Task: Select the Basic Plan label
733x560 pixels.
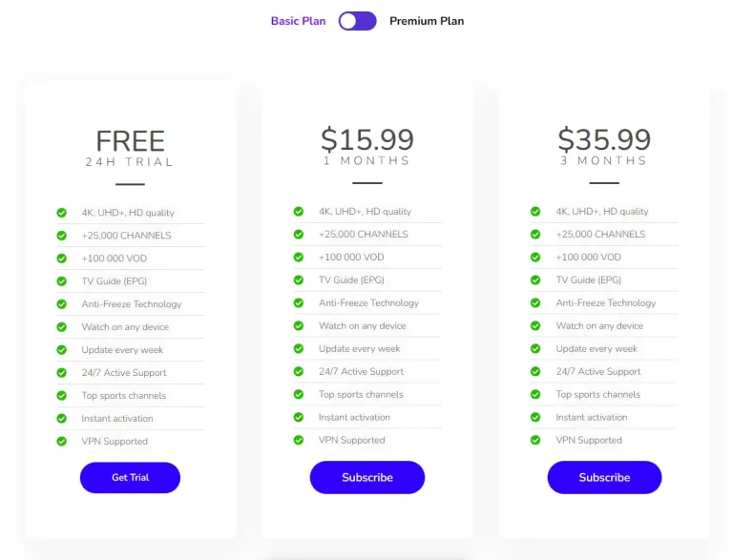Action: click(298, 21)
